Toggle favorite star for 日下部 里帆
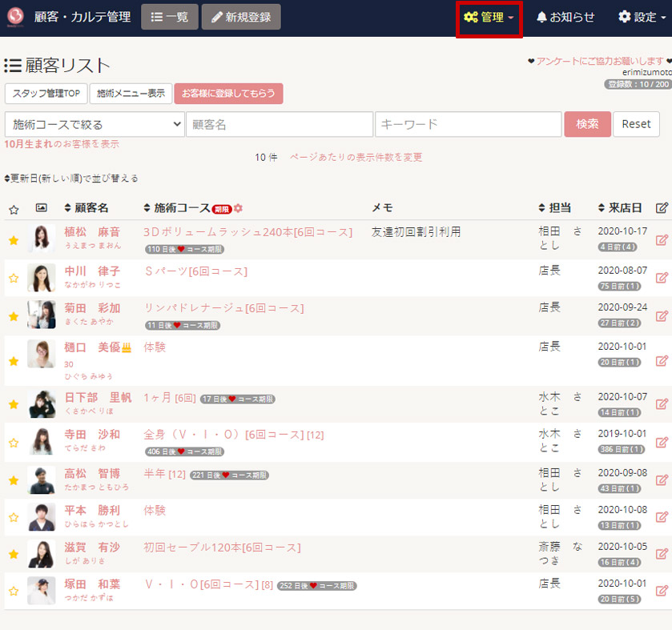Viewport: 672px width, 630px height. [14, 404]
